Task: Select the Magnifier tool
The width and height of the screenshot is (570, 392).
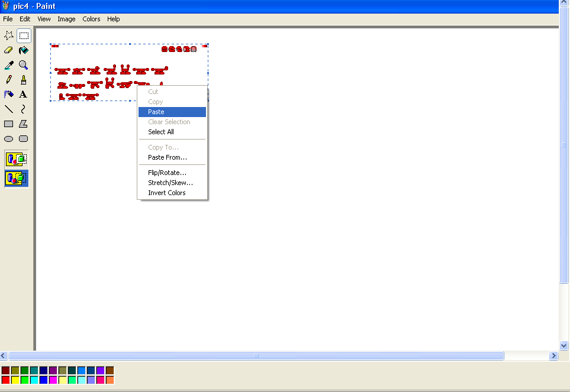Action: pos(24,64)
